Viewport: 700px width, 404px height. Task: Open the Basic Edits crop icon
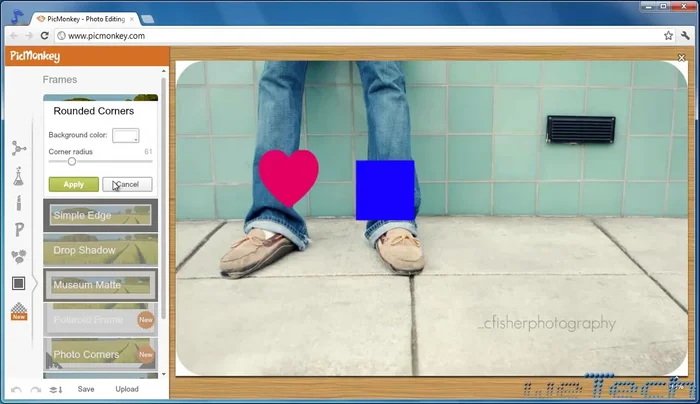coord(19,149)
